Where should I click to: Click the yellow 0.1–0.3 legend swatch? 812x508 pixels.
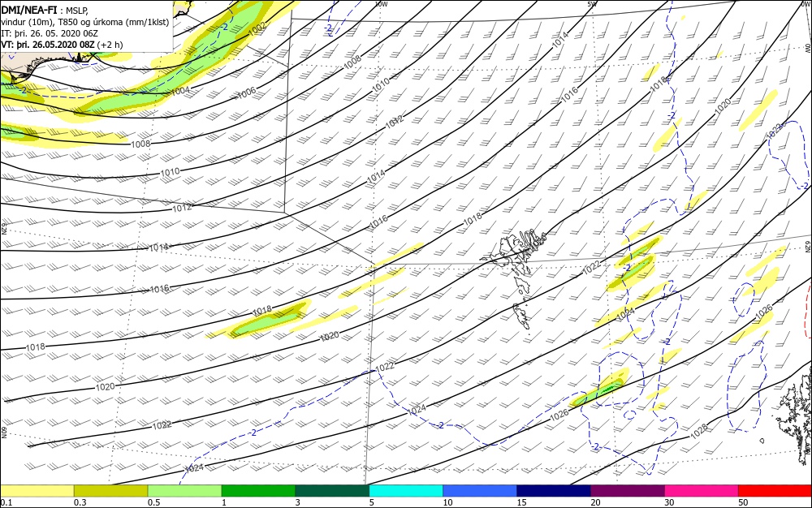pyautogui.click(x=37, y=491)
